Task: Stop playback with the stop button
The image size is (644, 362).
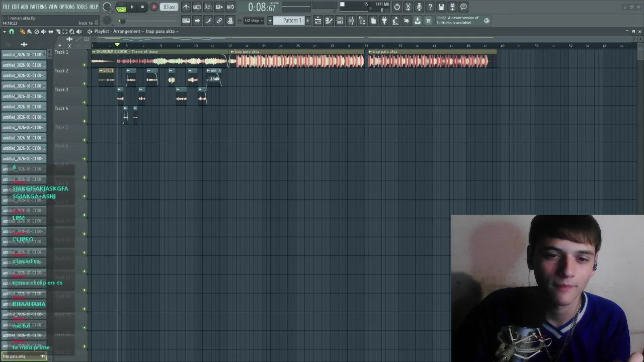Action: (142, 7)
